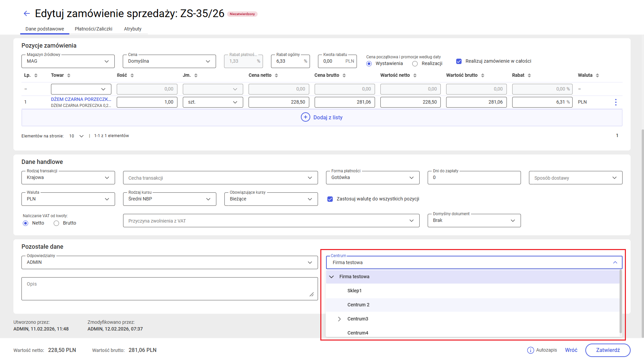Sort table by Cena netto column

point(276,75)
